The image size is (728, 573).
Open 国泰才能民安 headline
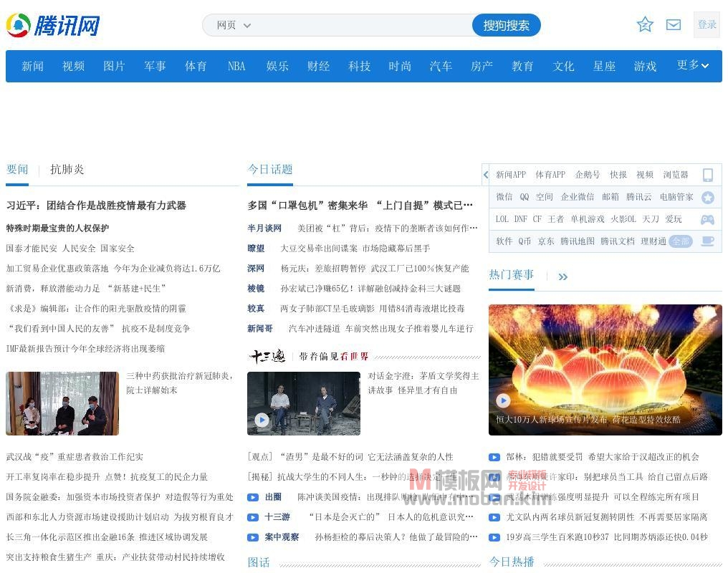(x=70, y=249)
